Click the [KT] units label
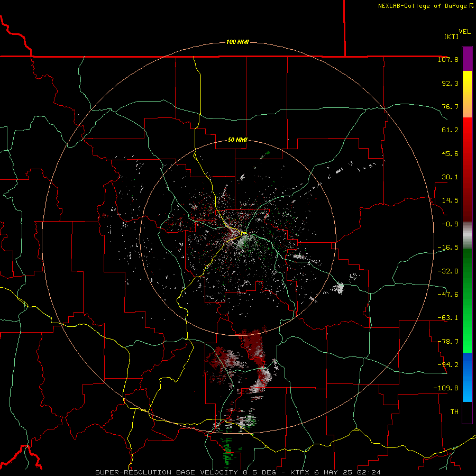 [452, 36]
